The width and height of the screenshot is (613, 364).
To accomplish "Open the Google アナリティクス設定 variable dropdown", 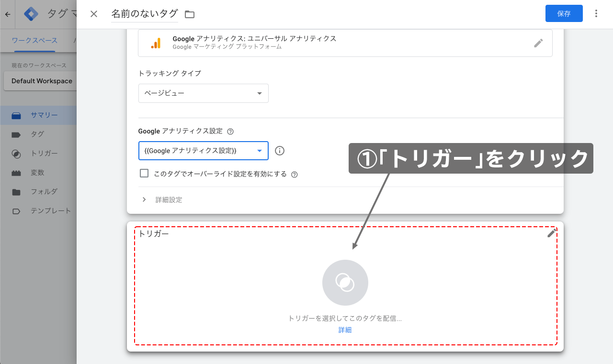I will tap(203, 150).
